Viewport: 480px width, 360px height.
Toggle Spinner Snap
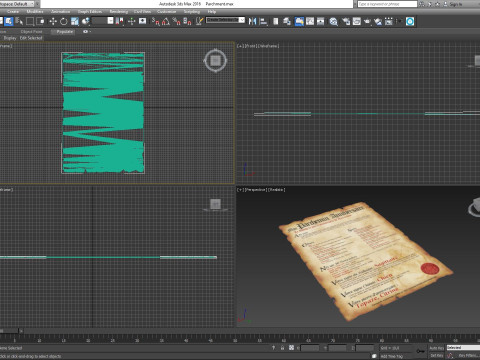pos(187,21)
